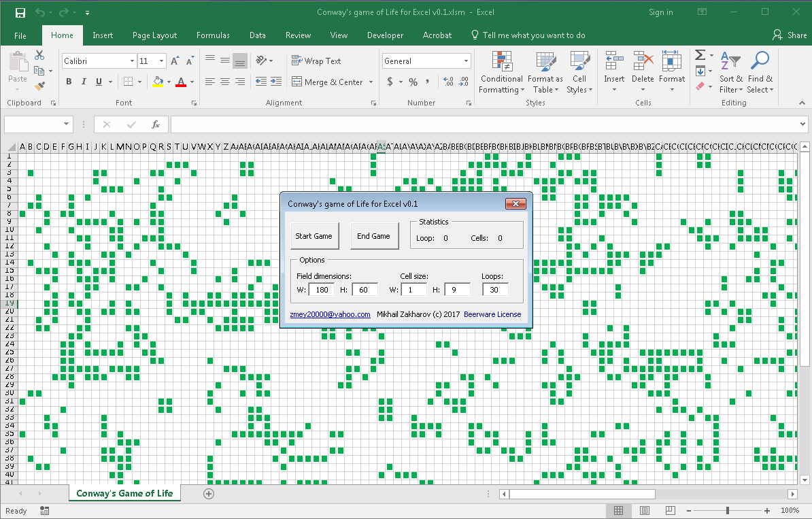Align text to middle of cell
Viewport: 812px width, 519px height.
coord(224,61)
